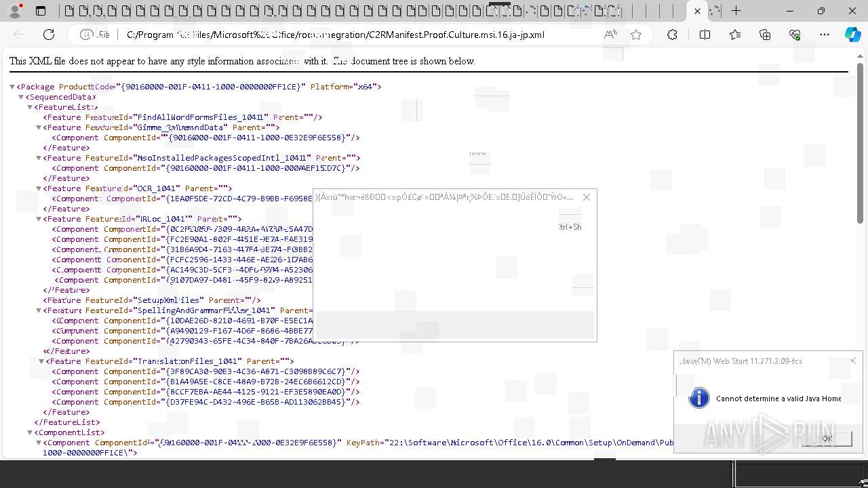Add this page to favorites
Viewport: 868px width, 488px height.
pyautogui.click(x=636, y=35)
